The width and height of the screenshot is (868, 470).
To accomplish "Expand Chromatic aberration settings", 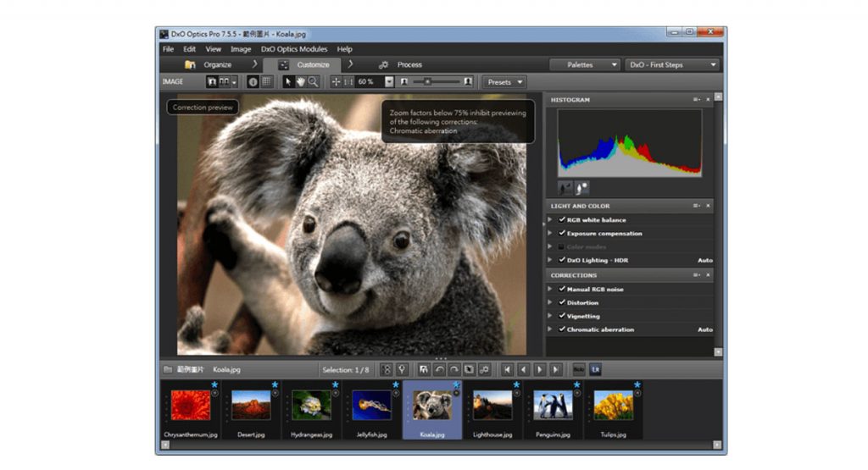I will click(550, 329).
